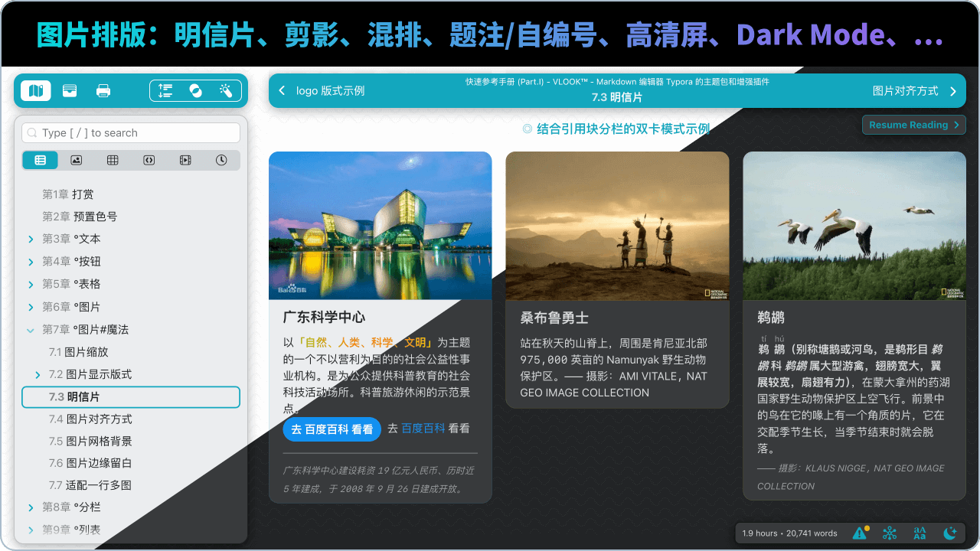Viewport: 980px width, 551px height.
Task: Select '7.1 图片缩放' in the outline
Action: [x=78, y=352]
